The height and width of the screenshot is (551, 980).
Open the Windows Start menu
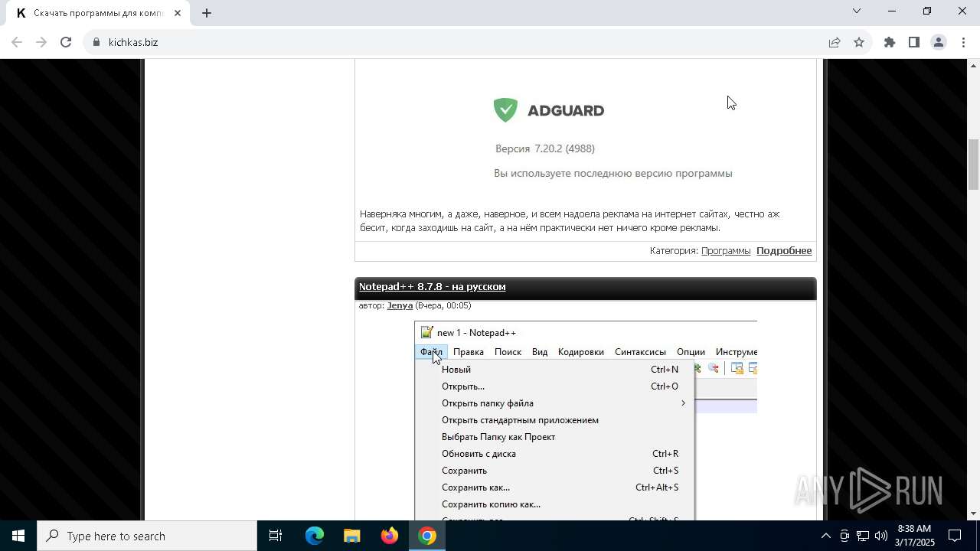(18, 536)
